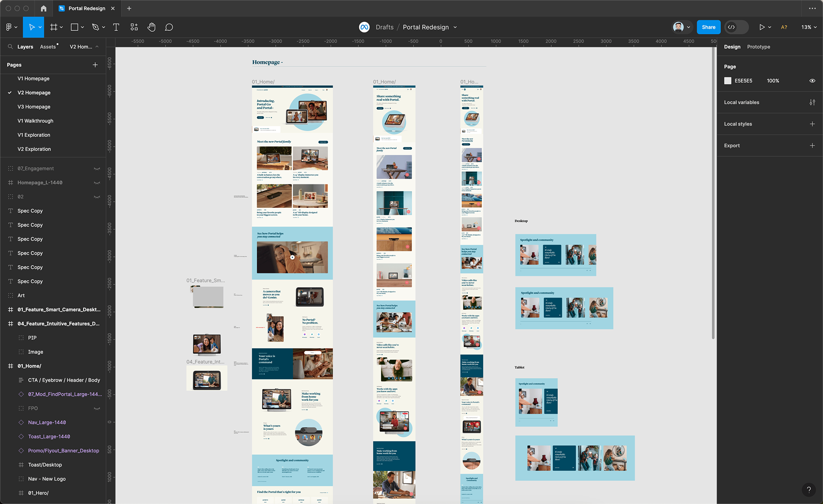Image resolution: width=823 pixels, height=504 pixels.
Task: Click the home icon in the tab bar
Action: pyautogui.click(x=43, y=8)
